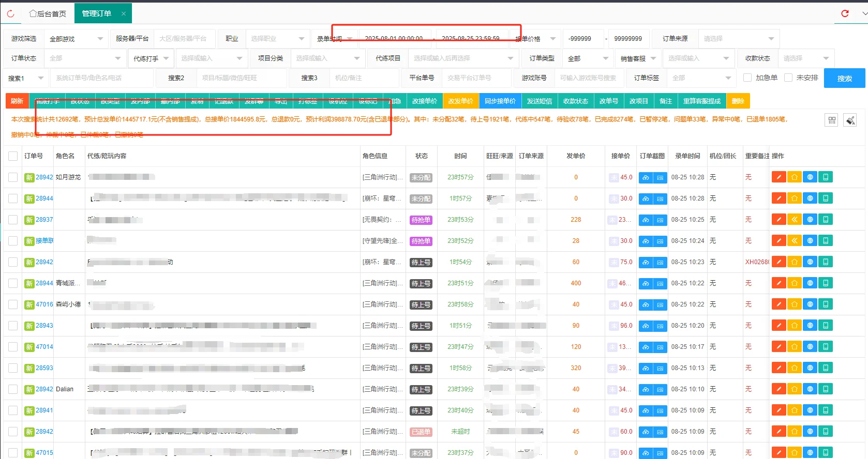Tick the checkbox for order 47016

(13, 304)
